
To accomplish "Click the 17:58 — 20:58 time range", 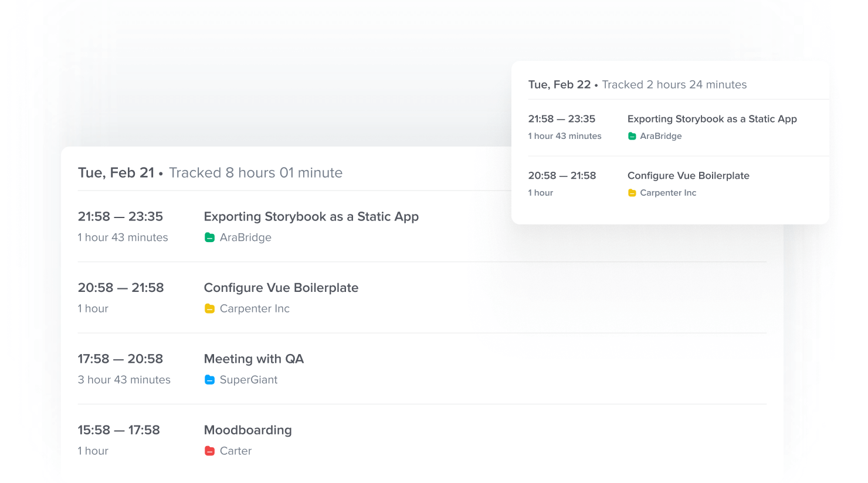I will [x=120, y=359].
